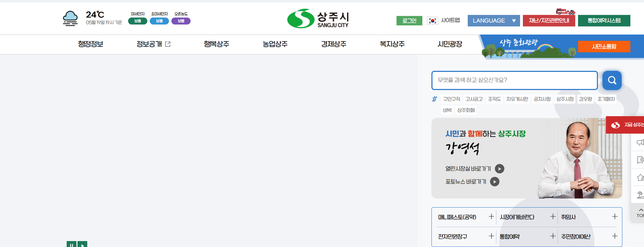Pause the main banner slideshow
The width and height of the screenshot is (644, 247).
click(x=72, y=244)
